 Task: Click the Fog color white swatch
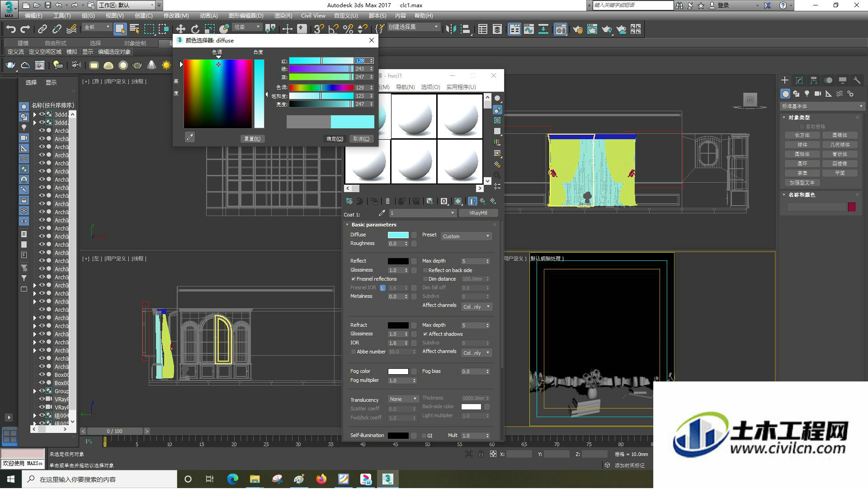coord(398,371)
